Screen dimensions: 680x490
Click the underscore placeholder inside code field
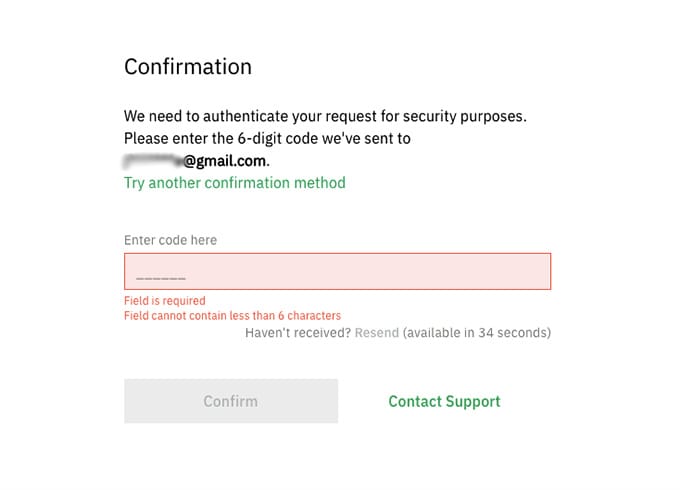161,275
